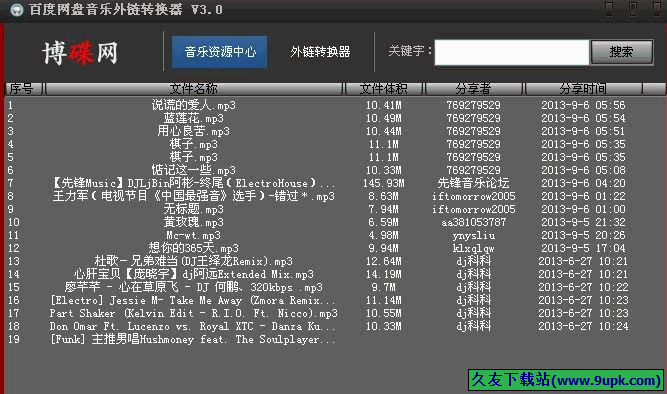
Task: Click the file size 8.63M
Action: [384, 196]
